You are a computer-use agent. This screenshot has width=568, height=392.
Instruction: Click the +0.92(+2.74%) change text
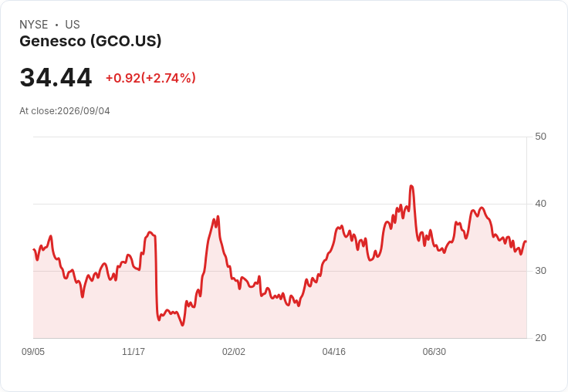click(x=150, y=78)
